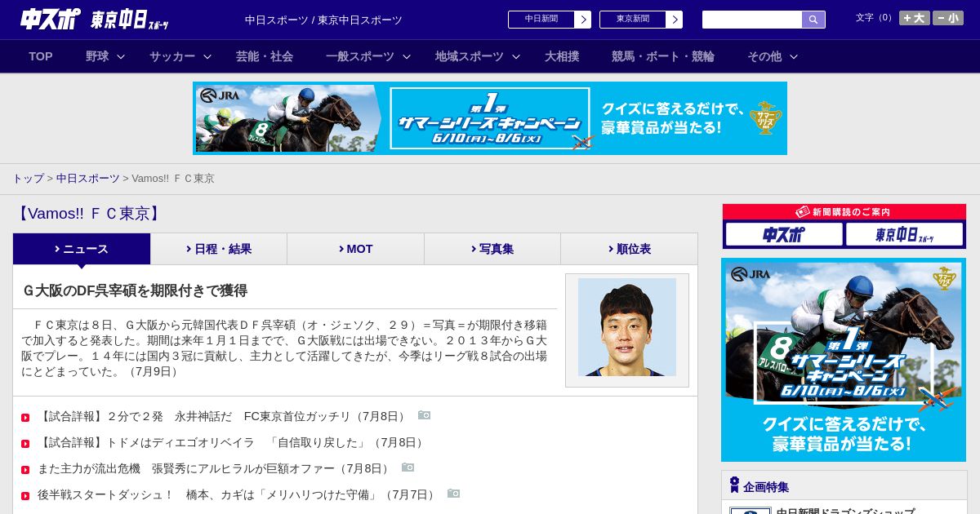The image size is (980, 514).
Task: Switch to the MOT tab
Action: click(356, 249)
